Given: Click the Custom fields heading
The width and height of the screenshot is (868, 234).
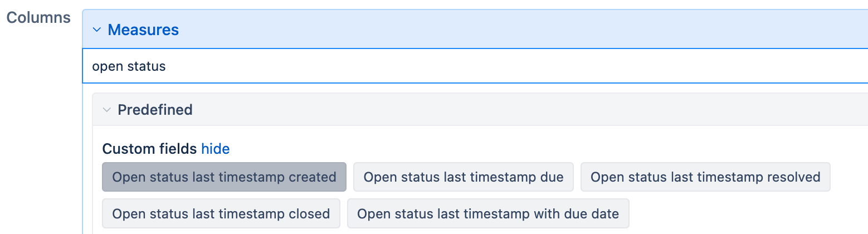Looking at the screenshot, I should (149, 149).
